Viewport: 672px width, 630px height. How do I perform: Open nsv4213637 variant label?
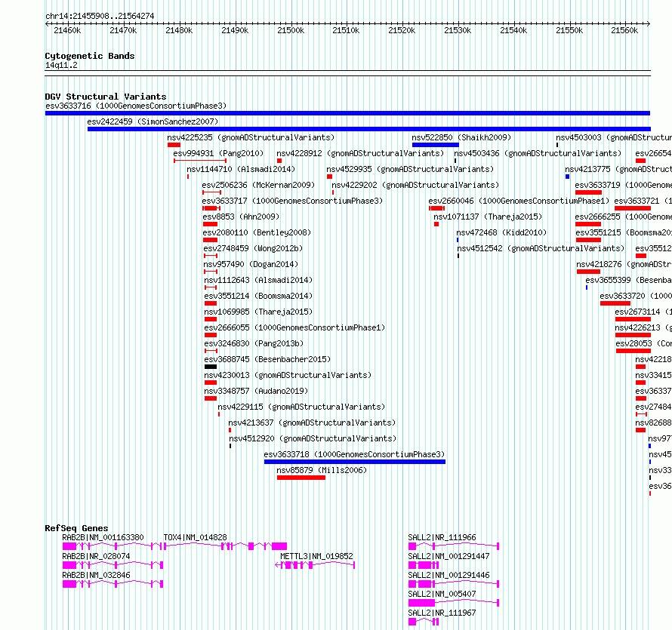tap(312, 423)
